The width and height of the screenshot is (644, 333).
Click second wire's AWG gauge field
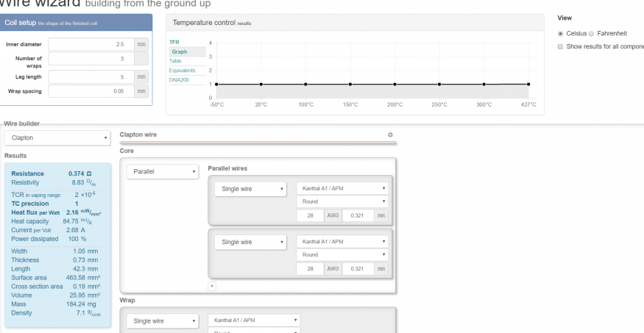[310, 269]
